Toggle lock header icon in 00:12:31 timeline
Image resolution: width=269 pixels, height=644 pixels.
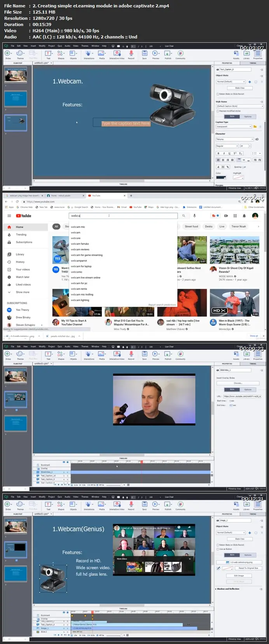(x=68, y=612)
